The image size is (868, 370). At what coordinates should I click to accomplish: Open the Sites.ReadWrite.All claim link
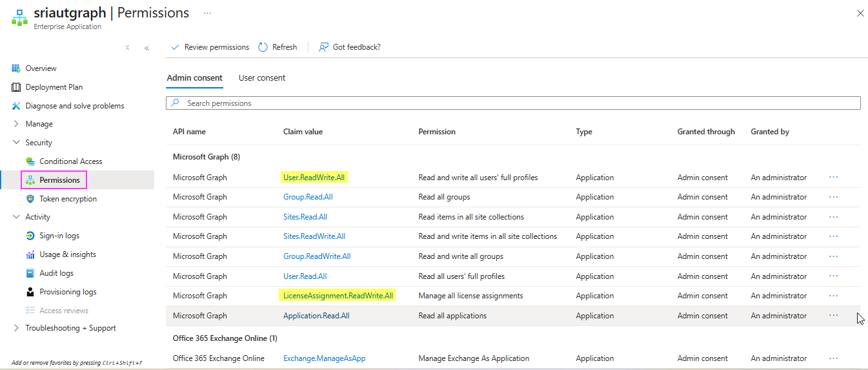tap(314, 236)
